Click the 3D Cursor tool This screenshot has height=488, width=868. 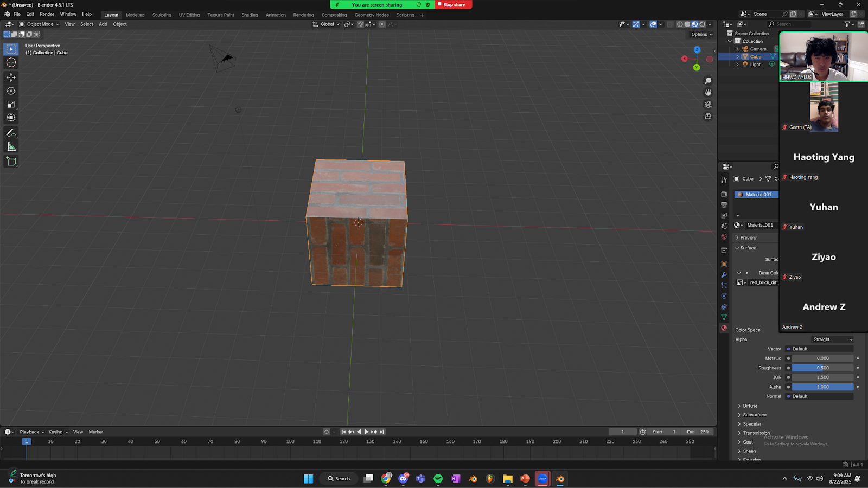click(x=11, y=62)
